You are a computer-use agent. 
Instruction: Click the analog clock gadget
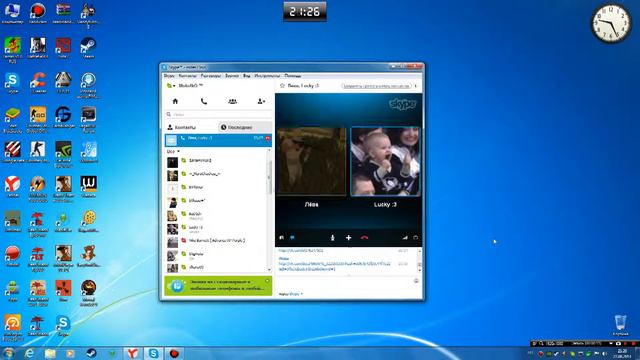point(611,23)
